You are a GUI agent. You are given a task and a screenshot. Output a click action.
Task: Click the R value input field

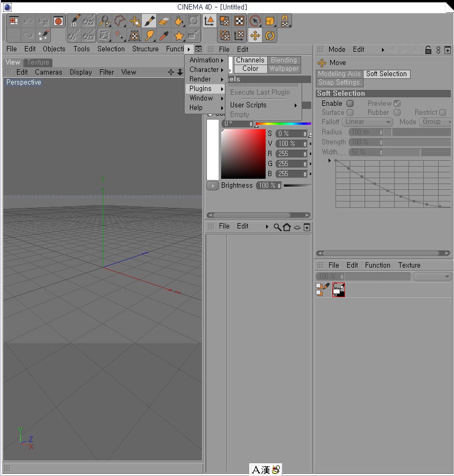[291, 154]
